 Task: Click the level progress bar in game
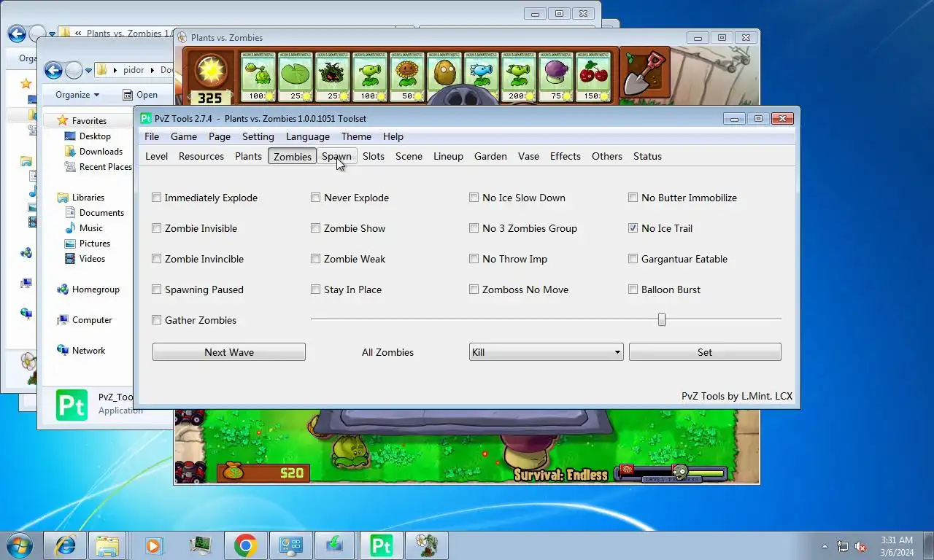673,473
